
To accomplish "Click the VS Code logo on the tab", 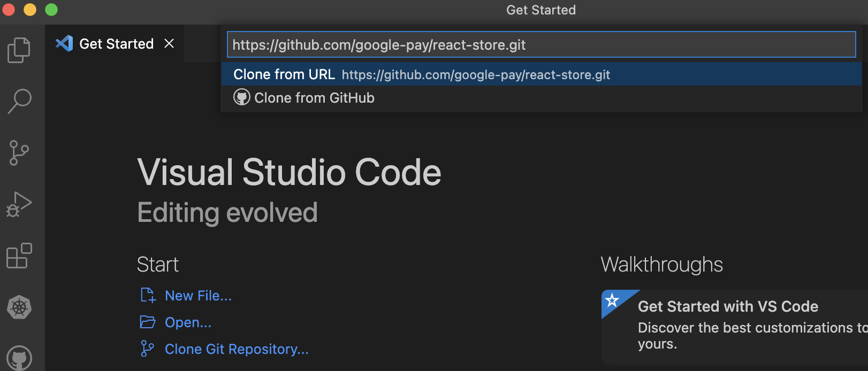I will (x=64, y=43).
